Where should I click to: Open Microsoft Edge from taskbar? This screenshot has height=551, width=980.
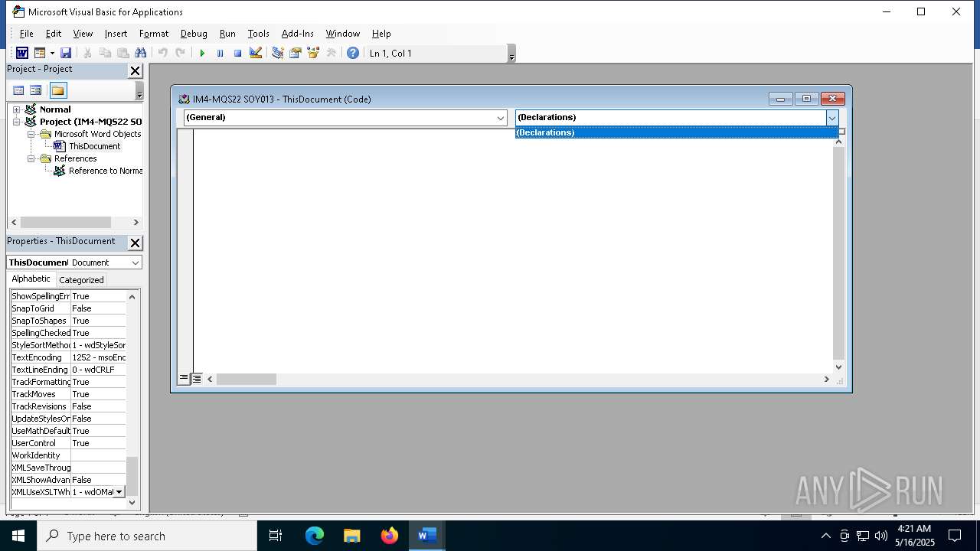[315, 536]
